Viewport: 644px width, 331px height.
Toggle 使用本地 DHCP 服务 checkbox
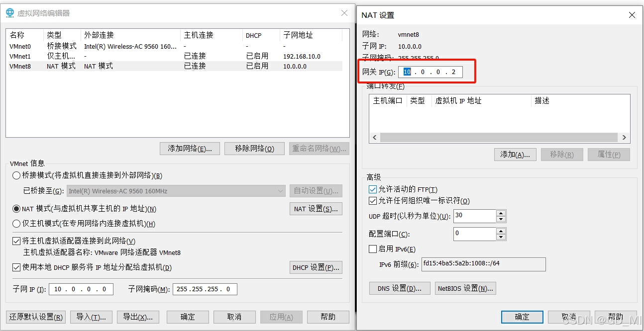pos(16,267)
